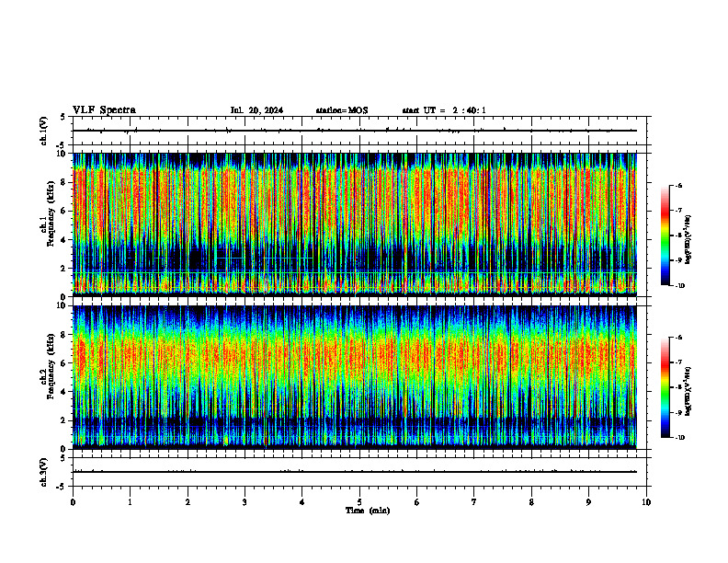Click the ch.1 voltage waveform trace
Viewport: 728px width, 563px height.
[x=355, y=131]
